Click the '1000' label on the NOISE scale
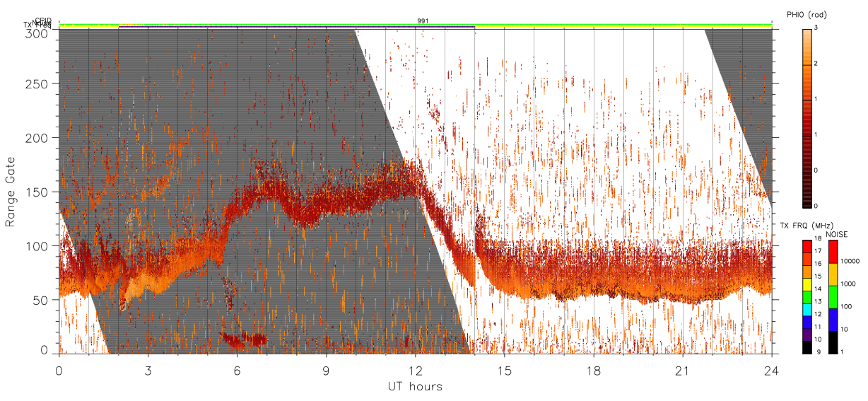This screenshot has width=868, height=401. [848, 284]
